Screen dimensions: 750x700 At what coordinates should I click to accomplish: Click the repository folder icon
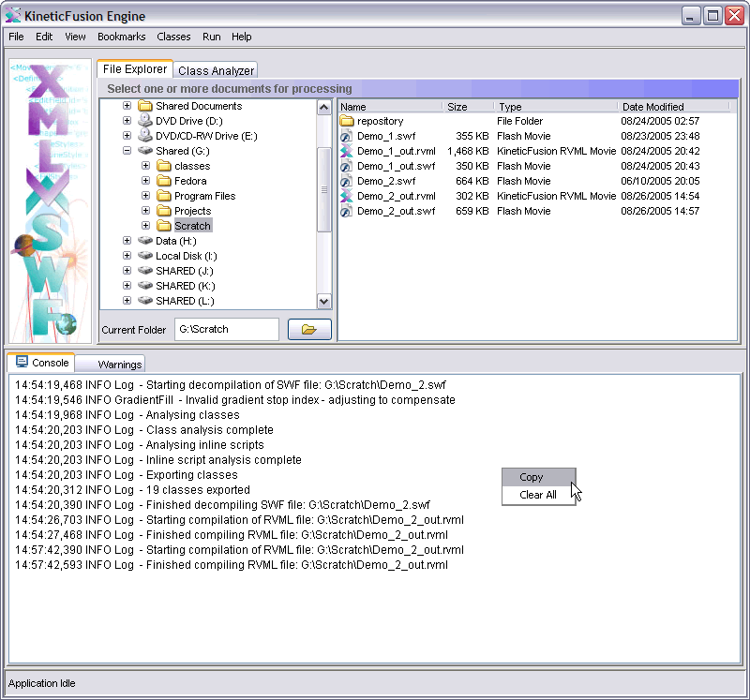pyautogui.click(x=346, y=121)
